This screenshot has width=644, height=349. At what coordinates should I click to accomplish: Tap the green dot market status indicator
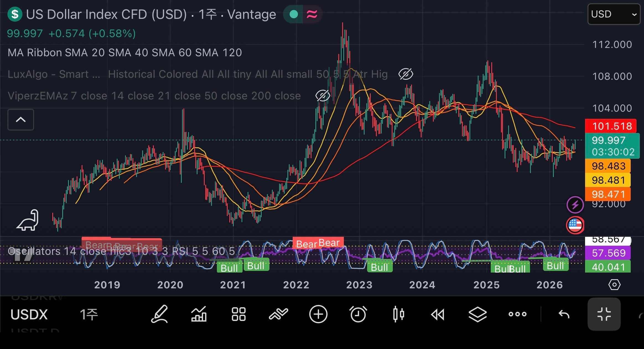tap(294, 14)
